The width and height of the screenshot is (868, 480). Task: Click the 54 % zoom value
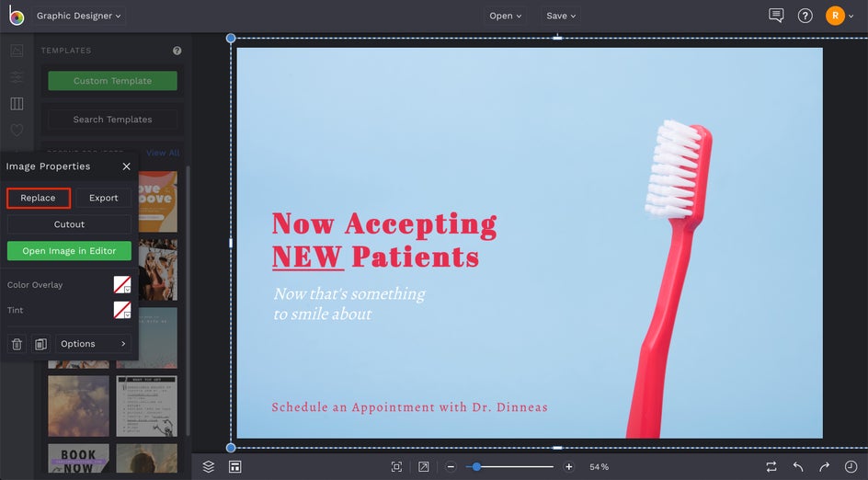(x=599, y=467)
